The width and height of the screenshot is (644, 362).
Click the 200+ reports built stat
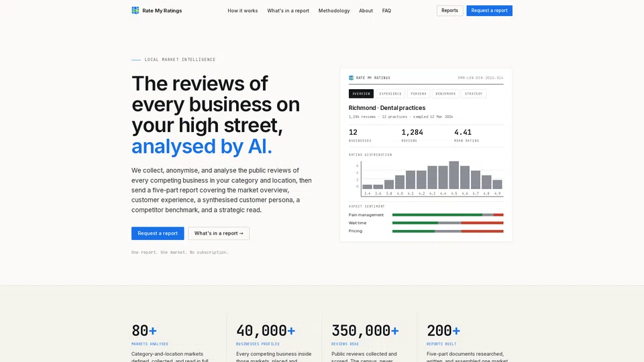pos(443,330)
